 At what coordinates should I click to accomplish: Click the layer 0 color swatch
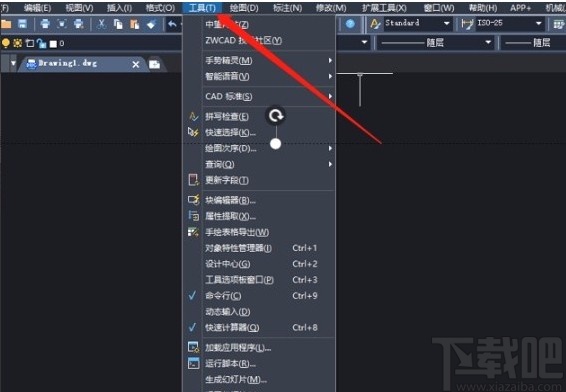click(53, 44)
